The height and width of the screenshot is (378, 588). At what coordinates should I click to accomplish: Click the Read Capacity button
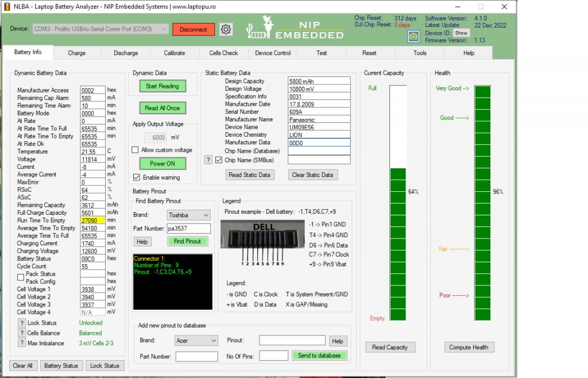point(390,347)
